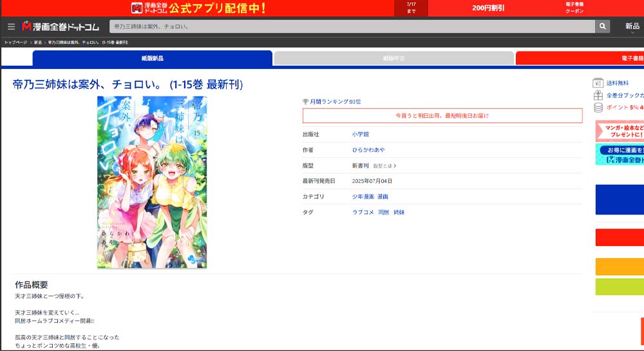Click the 作品概要 heading
Screen dimensions: 644x351
coord(31,285)
